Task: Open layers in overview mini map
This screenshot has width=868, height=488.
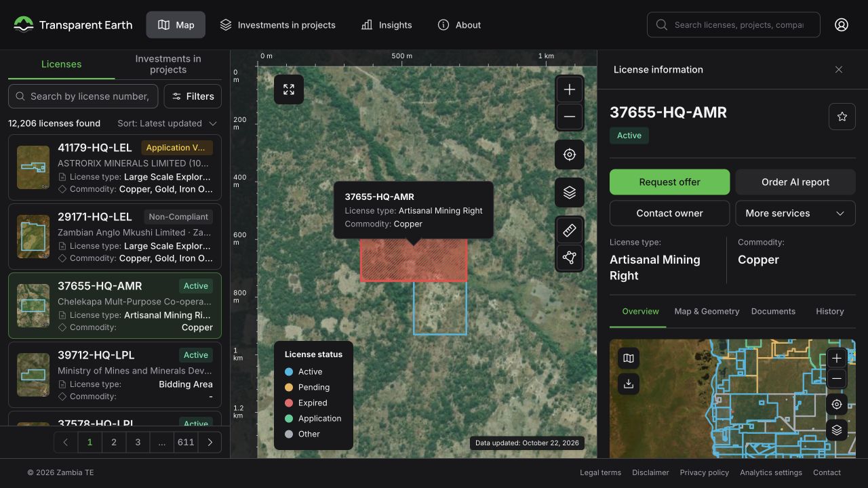Action: coord(837,430)
